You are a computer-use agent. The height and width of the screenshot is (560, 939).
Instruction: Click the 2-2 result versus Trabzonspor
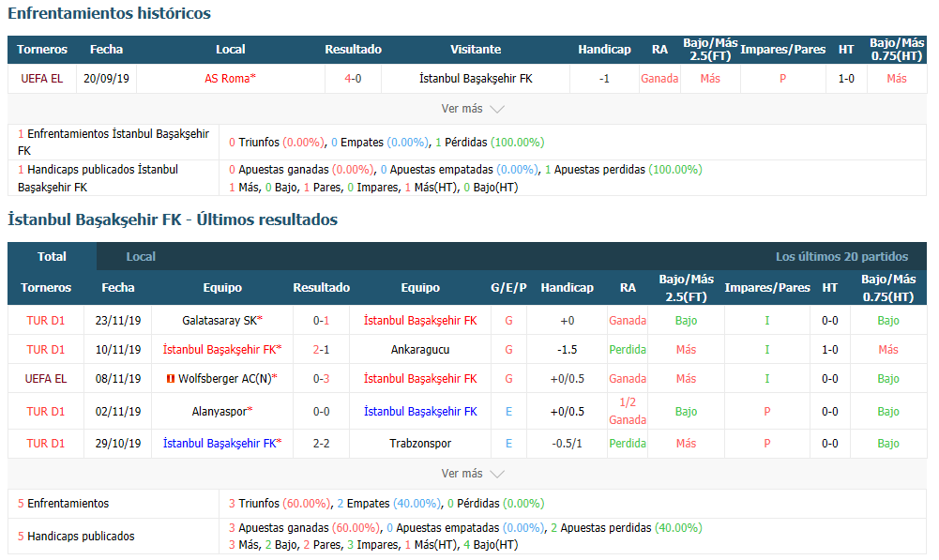coord(321,444)
